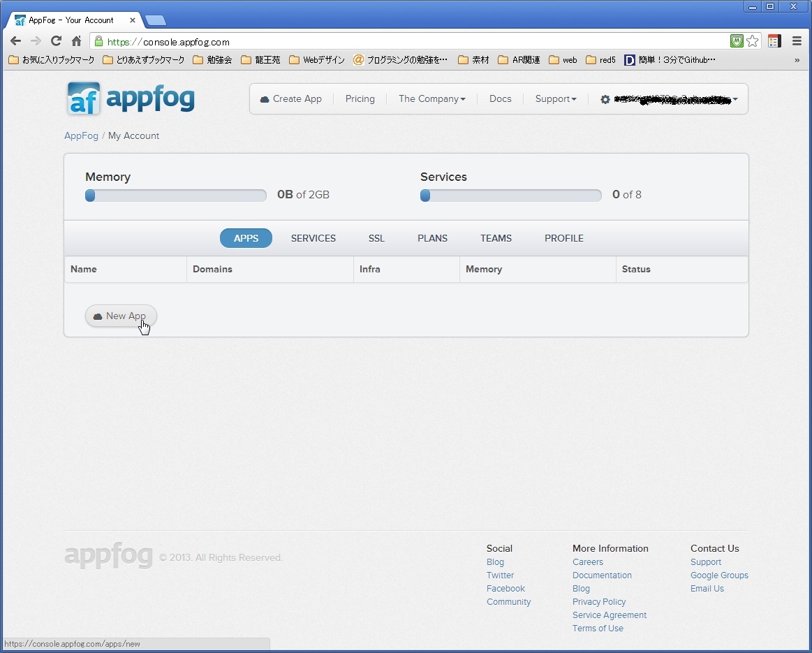The width and height of the screenshot is (812, 653).
Task: Open the とりあえずブックマーク bookmark folder
Action: pos(143,60)
